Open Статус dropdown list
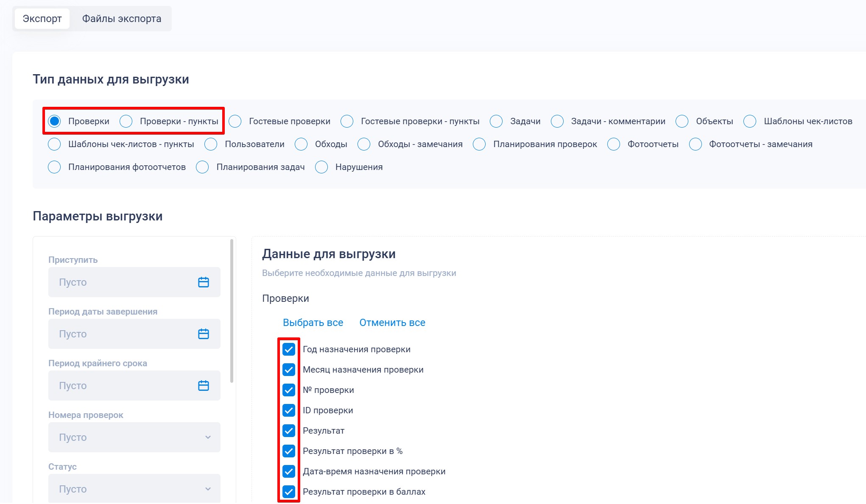Screen dimensions: 866x504 pos(134,489)
